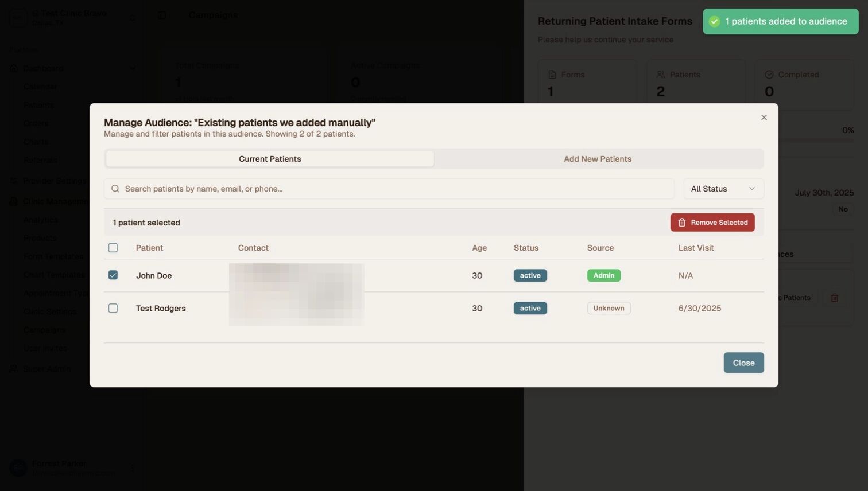Switch to the Add New Patients tab
The image size is (868, 491).
point(598,159)
